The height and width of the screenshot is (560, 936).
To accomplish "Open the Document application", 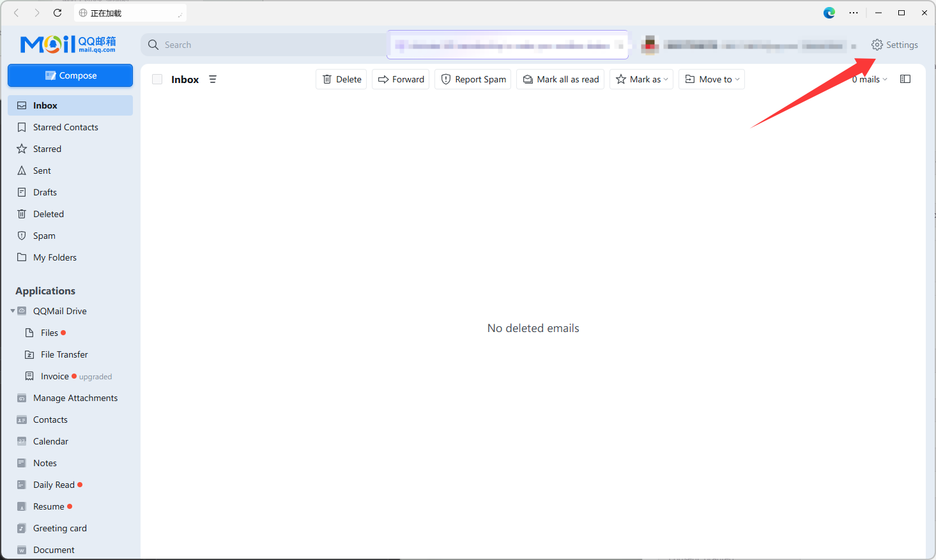I will point(70,550).
